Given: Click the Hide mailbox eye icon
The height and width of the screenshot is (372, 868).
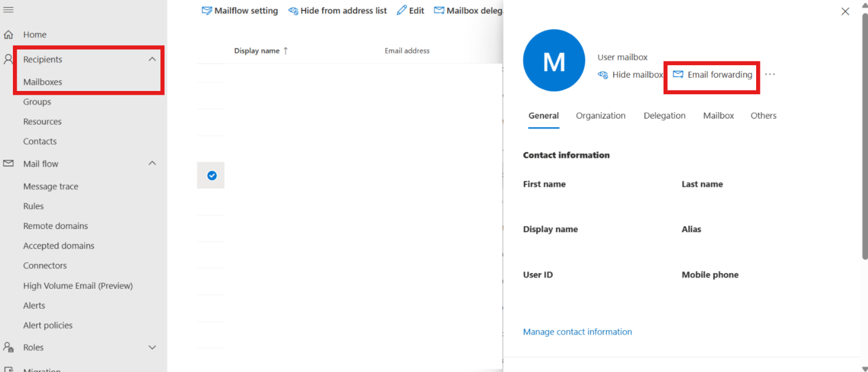Looking at the screenshot, I should pyautogui.click(x=603, y=75).
